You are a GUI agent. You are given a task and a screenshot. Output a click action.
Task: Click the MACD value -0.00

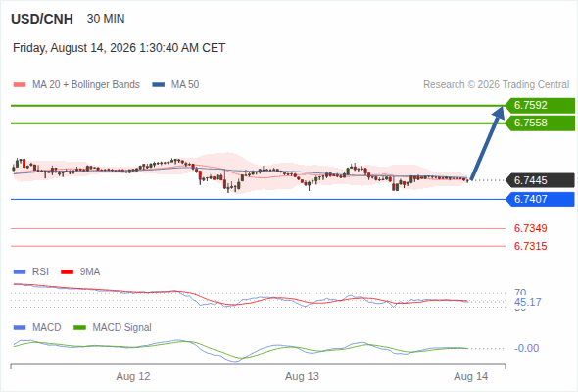pyautogui.click(x=526, y=348)
